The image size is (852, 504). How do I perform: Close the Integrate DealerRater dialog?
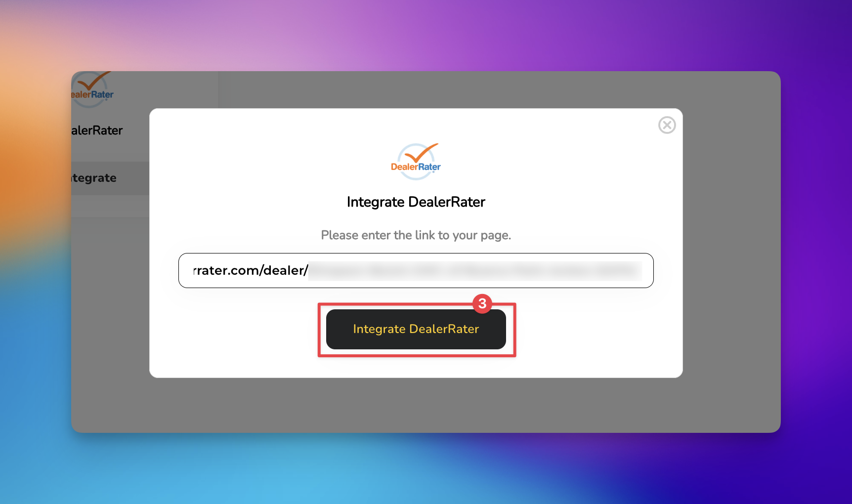tap(667, 125)
